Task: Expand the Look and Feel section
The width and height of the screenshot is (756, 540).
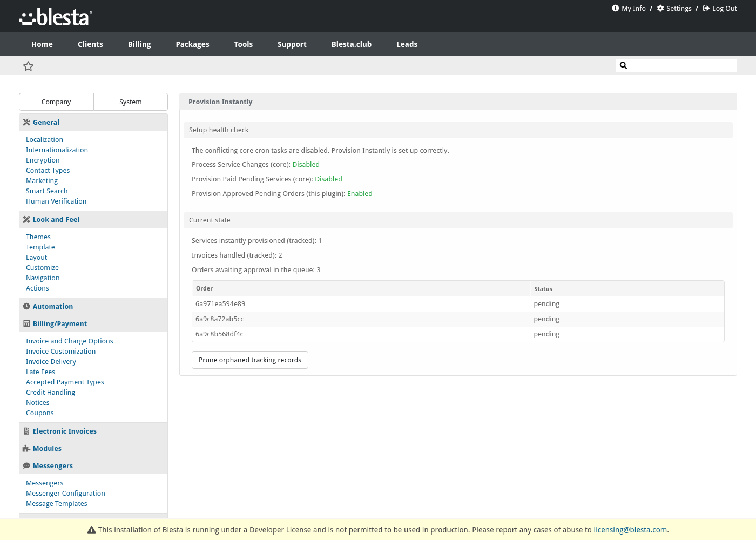Action: pos(93,219)
